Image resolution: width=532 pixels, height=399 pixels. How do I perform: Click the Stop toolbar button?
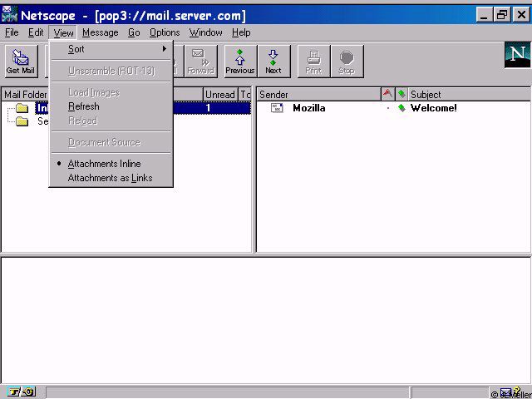click(347, 62)
